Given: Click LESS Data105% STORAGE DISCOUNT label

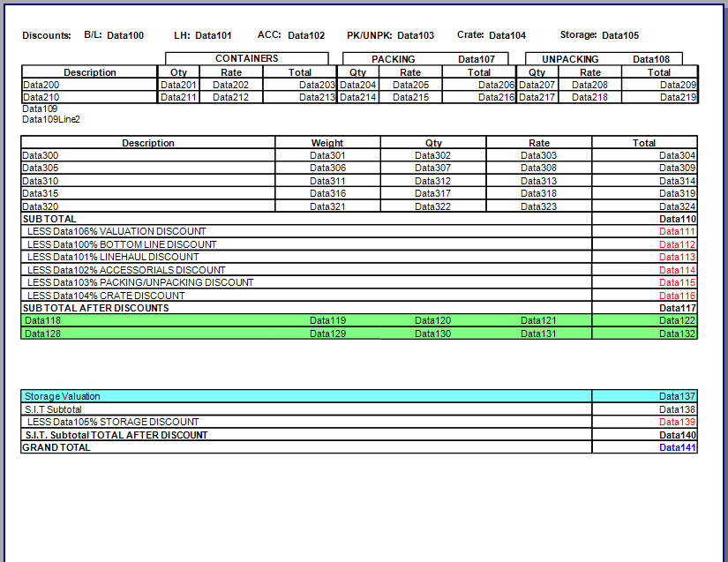Looking at the screenshot, I should pyautogui.click(x=113, y=422).
